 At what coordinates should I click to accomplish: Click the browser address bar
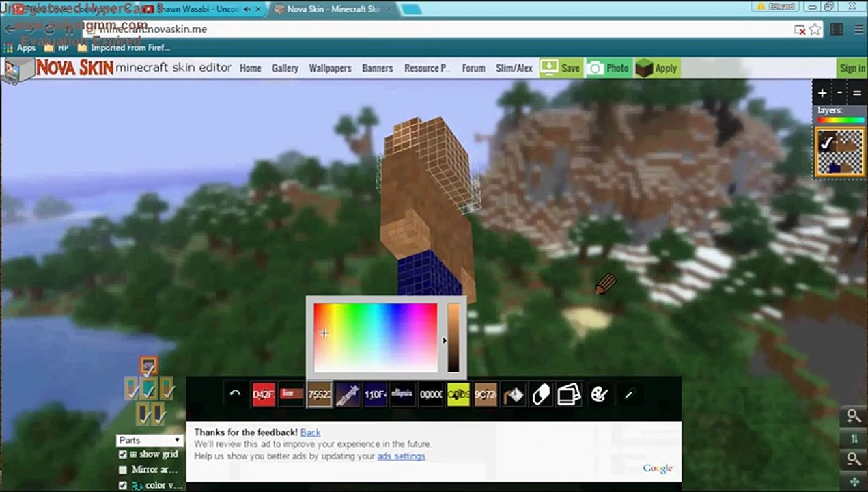click(x=437, y=29)
